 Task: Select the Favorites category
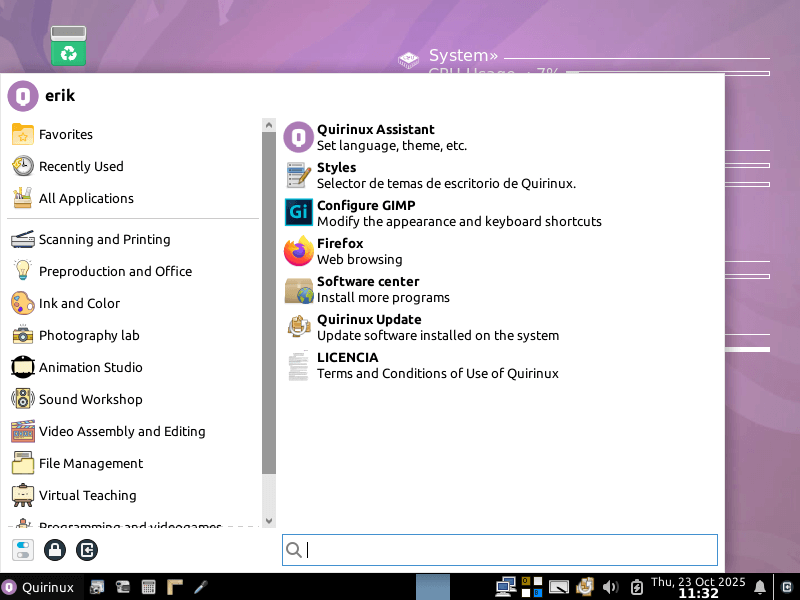click(x=65, y=134)
